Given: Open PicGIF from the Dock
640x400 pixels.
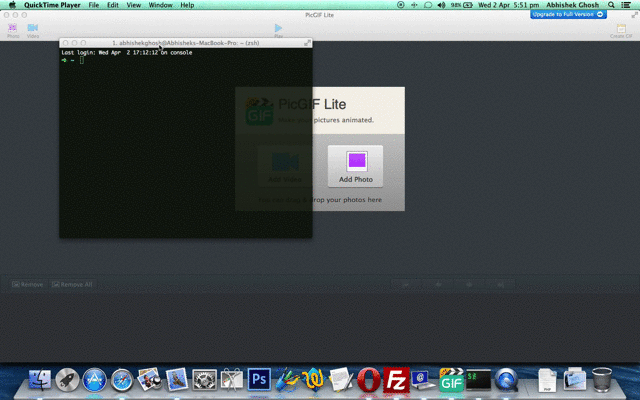Looking at the screenshot, I should pos(451,379).
